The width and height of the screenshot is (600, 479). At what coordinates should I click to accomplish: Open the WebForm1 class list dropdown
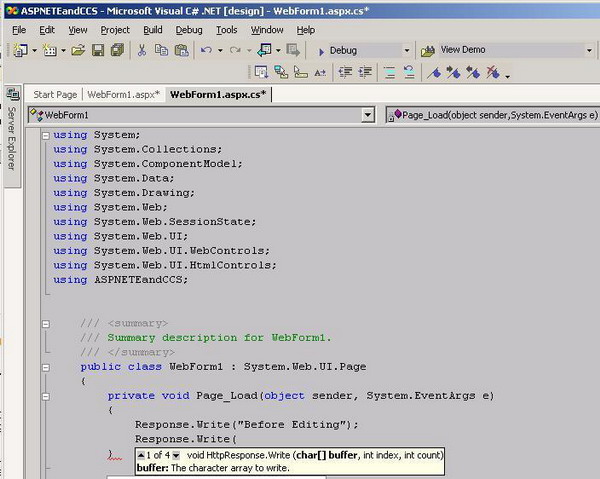click(x=368, y=115)
